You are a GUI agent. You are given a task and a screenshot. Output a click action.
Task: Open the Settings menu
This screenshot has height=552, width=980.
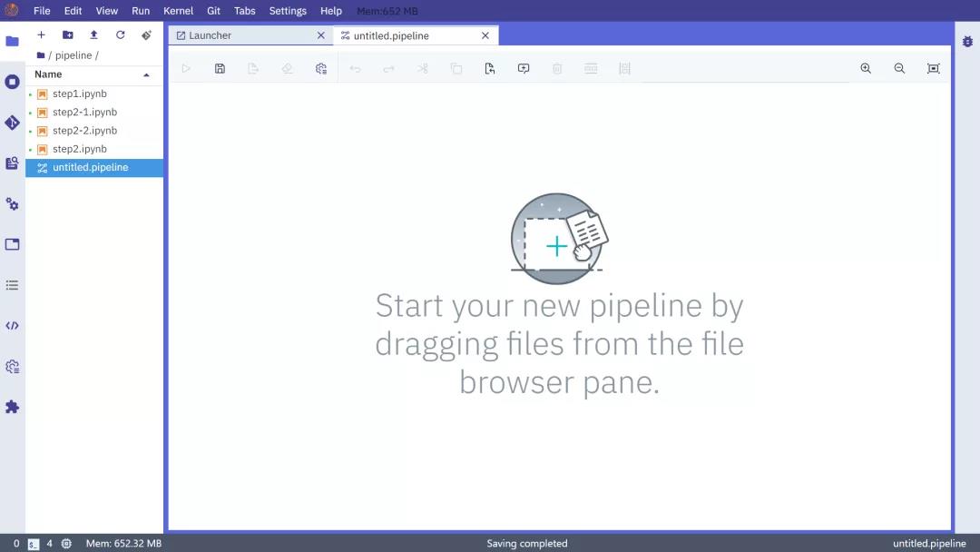click(x=288, y=11)
